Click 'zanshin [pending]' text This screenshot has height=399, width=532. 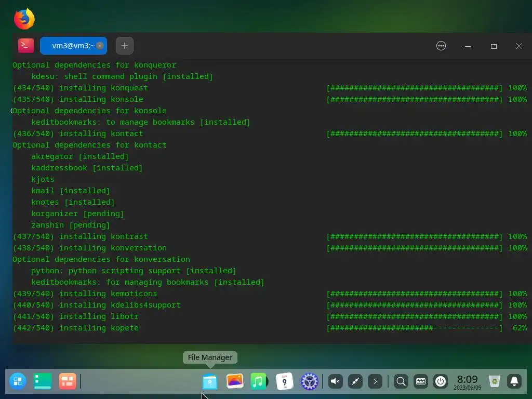pyautogui.click(x=71, y=225)
